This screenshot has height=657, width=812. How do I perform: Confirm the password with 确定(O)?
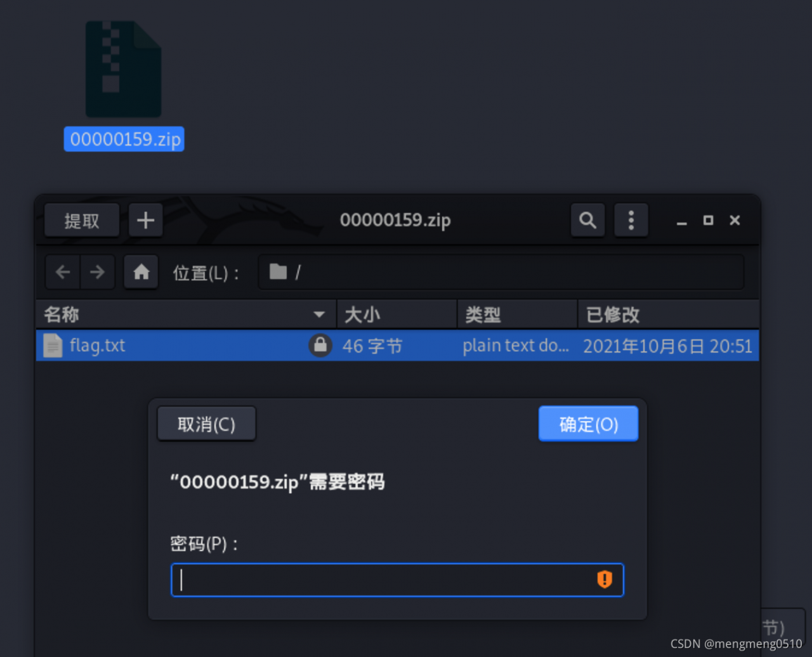[x=588, y=423]
